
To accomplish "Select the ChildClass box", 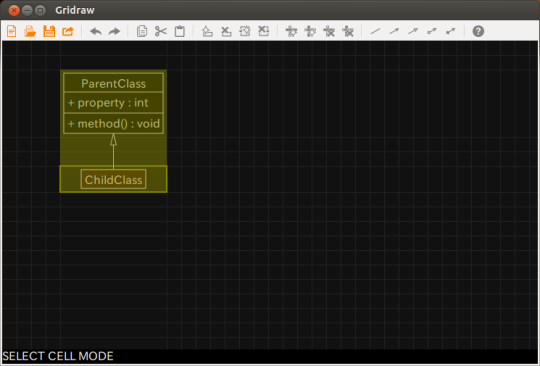I will tap(113, 179).
